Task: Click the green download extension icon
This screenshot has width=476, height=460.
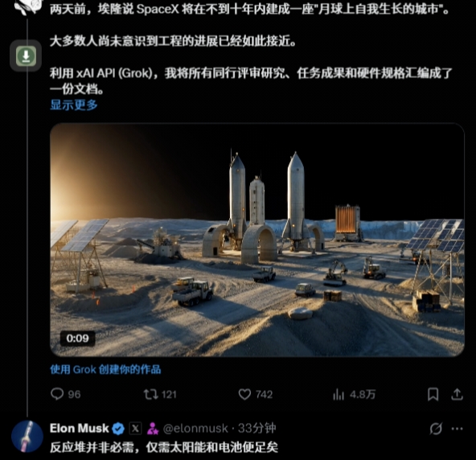Action: click(26, 55)
